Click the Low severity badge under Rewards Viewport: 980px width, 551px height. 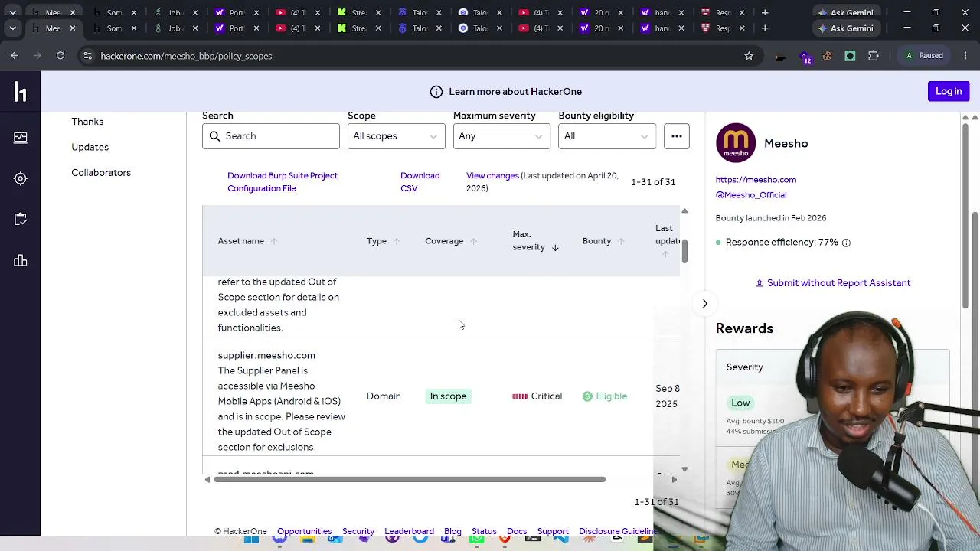pos(740,403)
